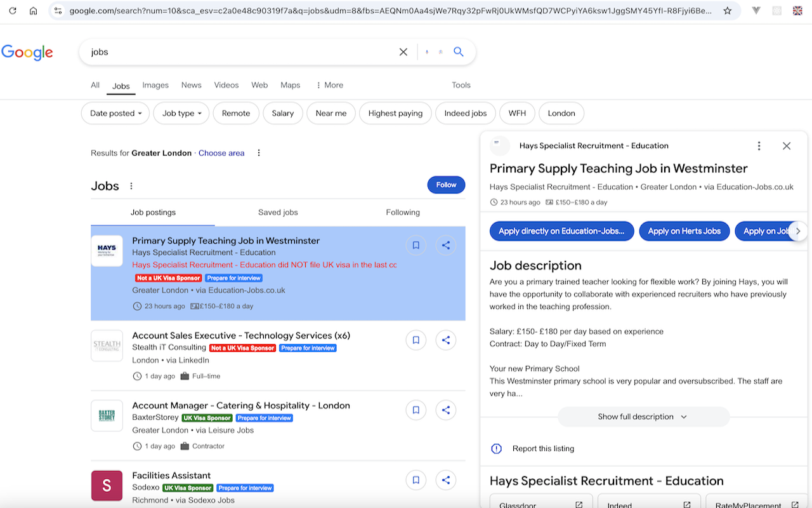Expand Show full description
Screen dimensions: 812x508
pyautogui.click(x=643, y=417)
